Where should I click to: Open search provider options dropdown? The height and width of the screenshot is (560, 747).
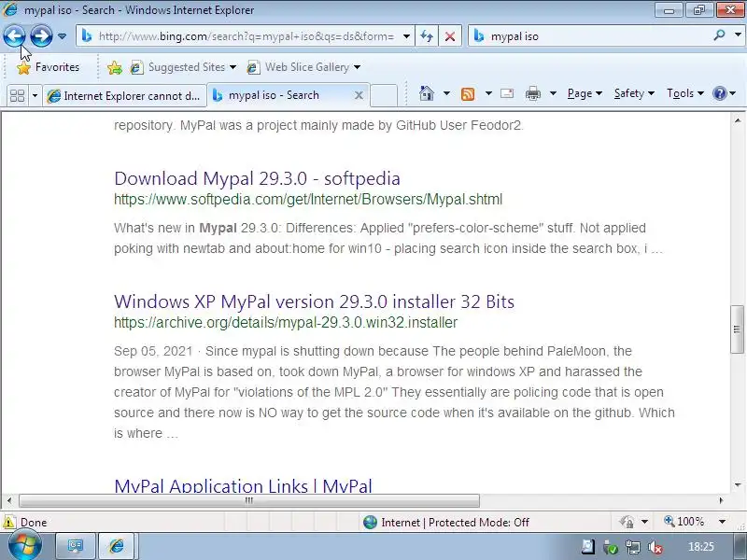pyautogui.click(x=738, y=35)
